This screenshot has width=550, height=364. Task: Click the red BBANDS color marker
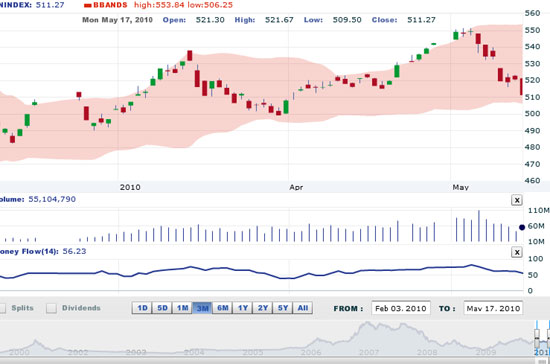(x=88, y=5)
